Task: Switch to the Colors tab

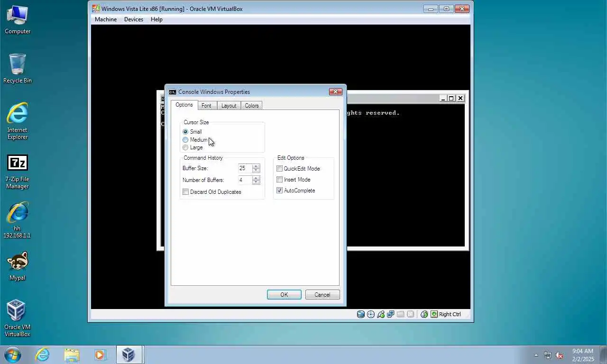Action: pyautogui.click(x=252, y=106)
